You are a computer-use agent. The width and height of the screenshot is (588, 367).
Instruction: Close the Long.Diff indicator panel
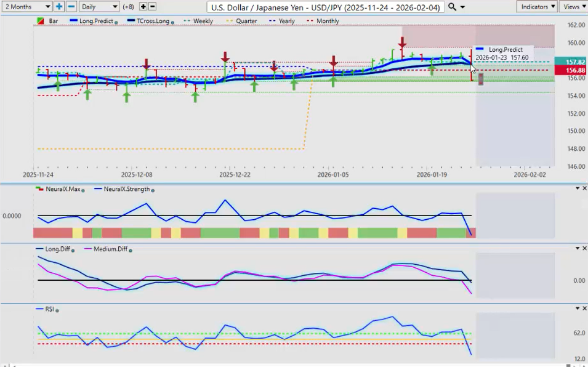point(584,248)
